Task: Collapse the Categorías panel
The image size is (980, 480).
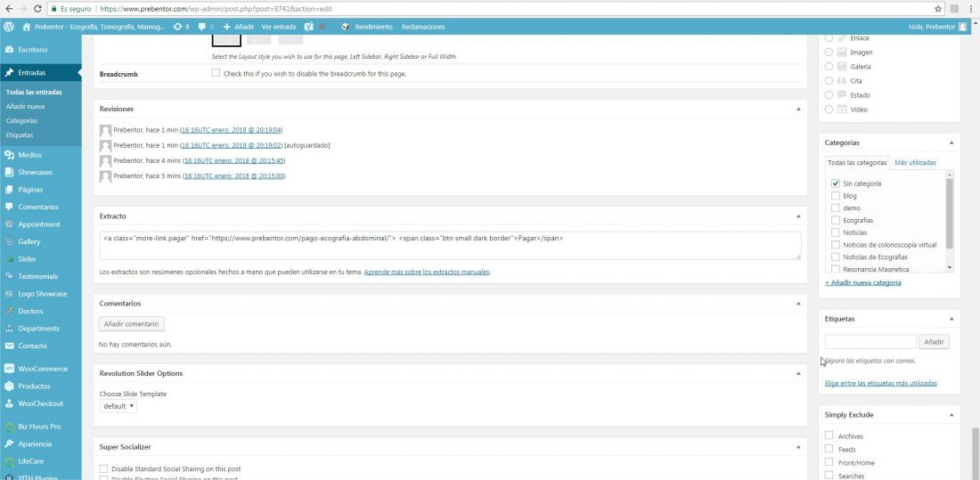Action: 951,142
